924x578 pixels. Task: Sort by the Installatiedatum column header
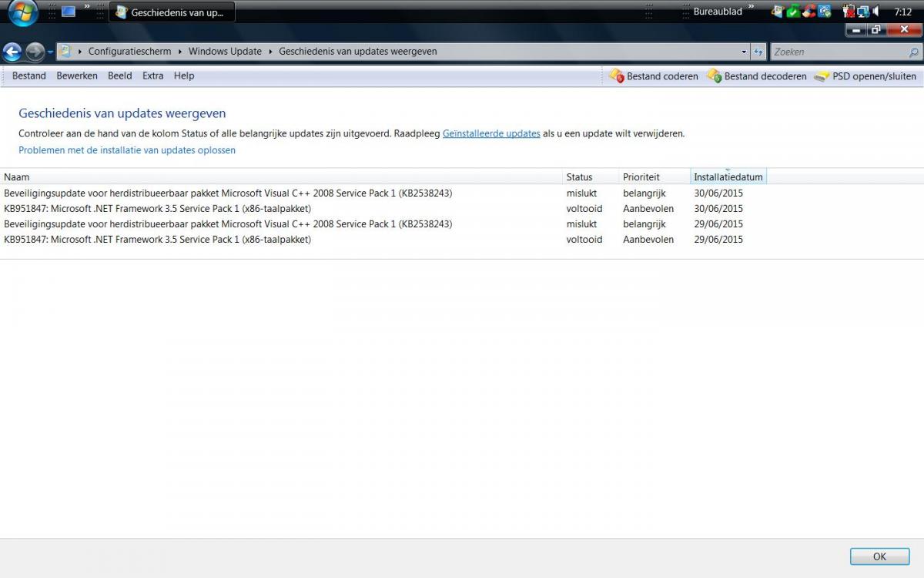point(728,176)
